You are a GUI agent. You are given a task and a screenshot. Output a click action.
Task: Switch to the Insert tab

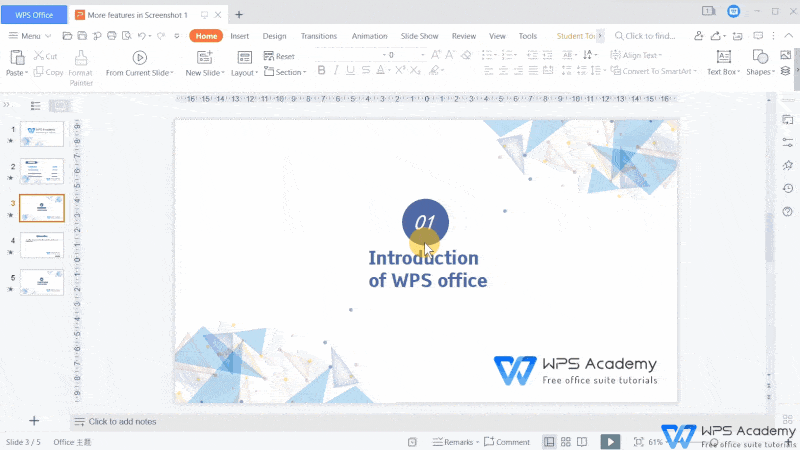[239, 36]
